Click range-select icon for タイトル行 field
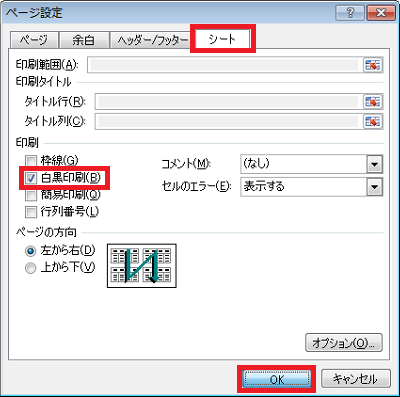The image size is (400, 397). point(373,102)
